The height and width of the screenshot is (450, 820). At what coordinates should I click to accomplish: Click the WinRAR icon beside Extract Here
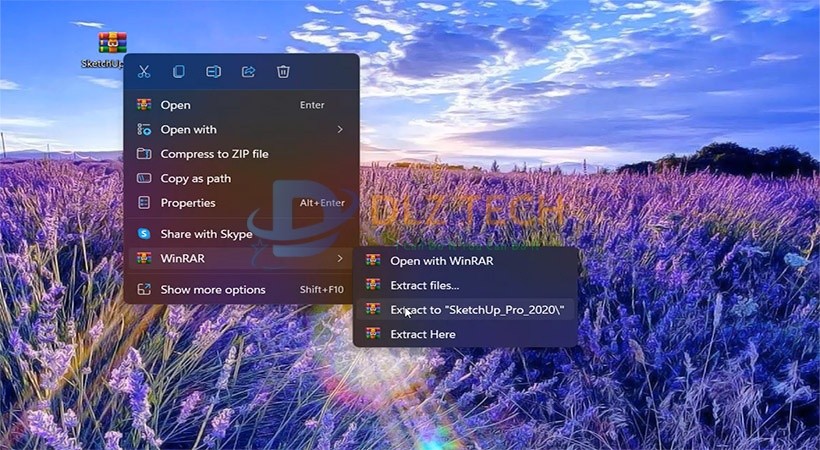(x=373, y=334)
